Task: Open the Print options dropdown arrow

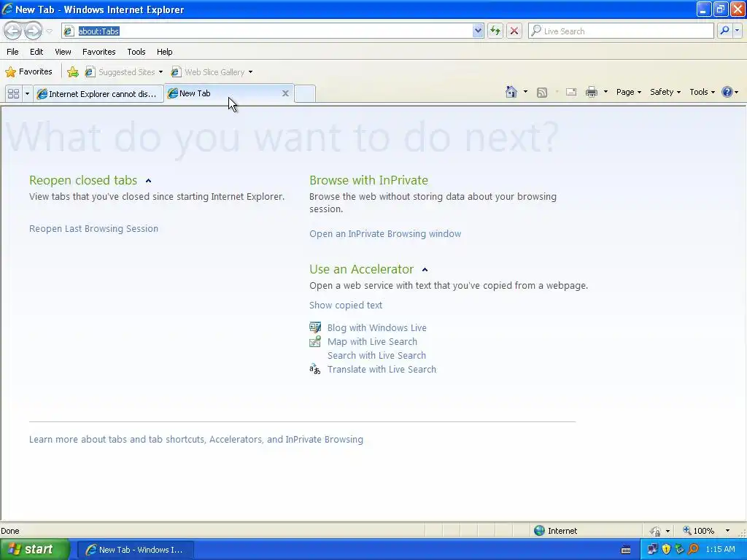Action: [x=605, y=92]
